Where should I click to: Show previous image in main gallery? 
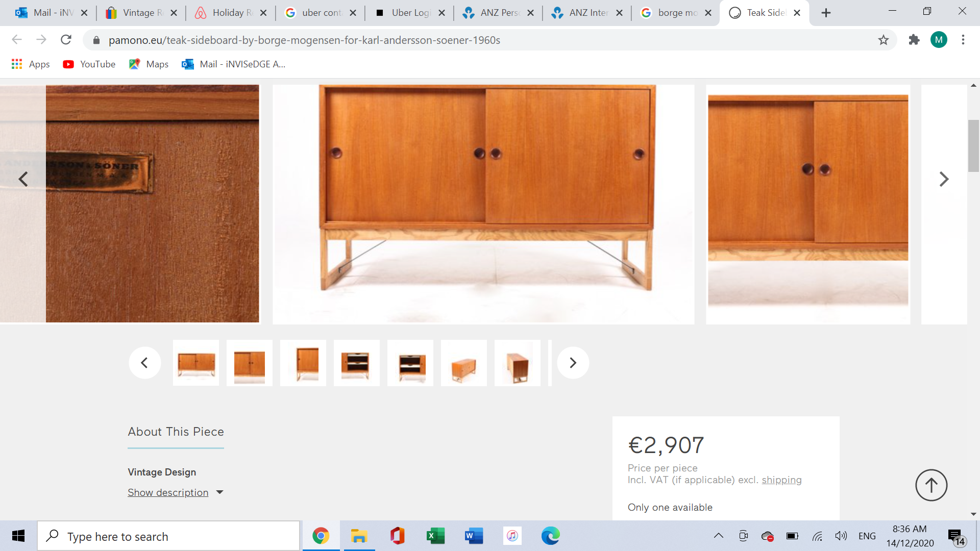[23, 179]
